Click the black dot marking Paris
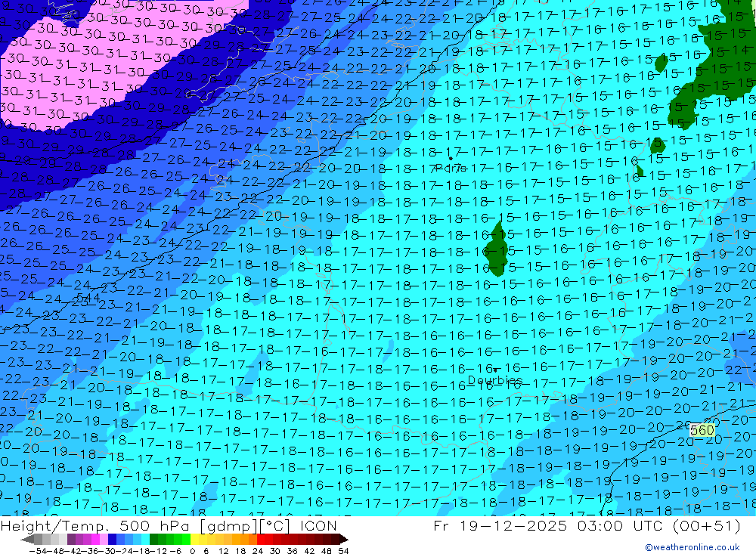Image resolution: width=756 pixels, height=554 pixels. click(x=451, y=158)
